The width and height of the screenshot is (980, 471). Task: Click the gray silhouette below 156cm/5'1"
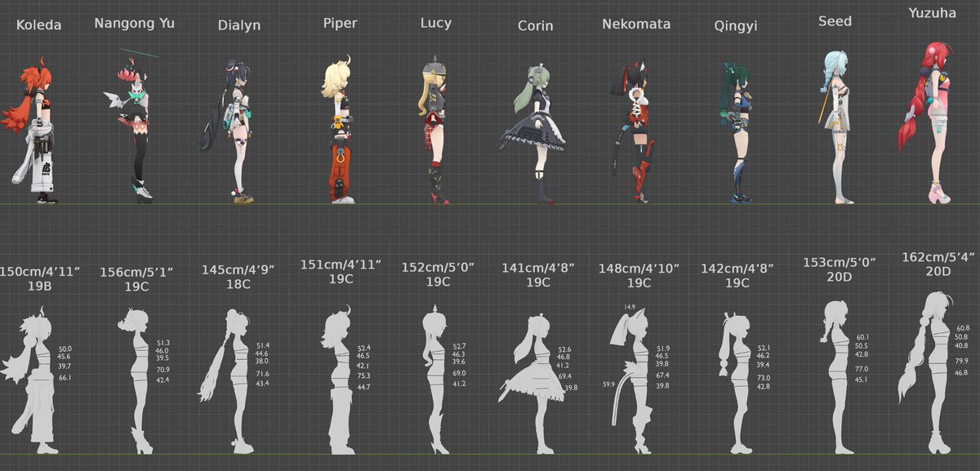pos(136,380)
